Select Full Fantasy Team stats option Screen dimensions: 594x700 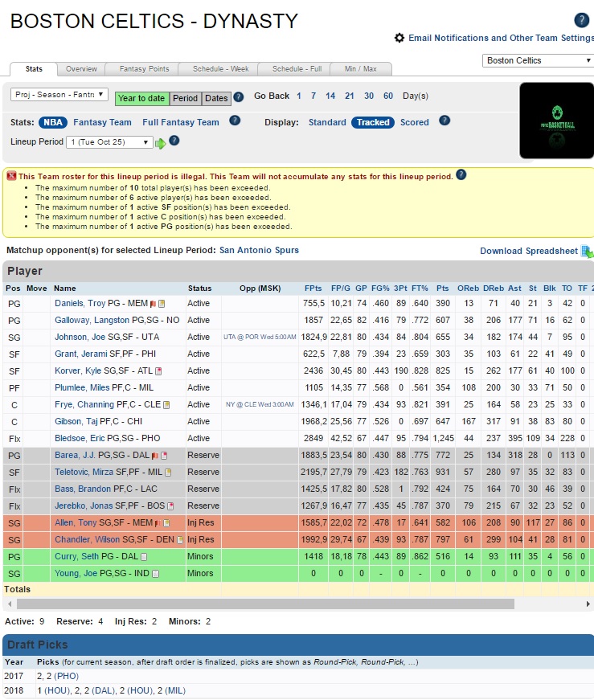[181, 122]
